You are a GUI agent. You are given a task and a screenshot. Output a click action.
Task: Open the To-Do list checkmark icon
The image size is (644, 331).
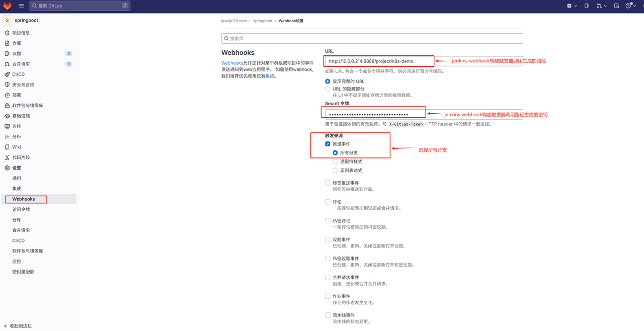click(617, 6)
